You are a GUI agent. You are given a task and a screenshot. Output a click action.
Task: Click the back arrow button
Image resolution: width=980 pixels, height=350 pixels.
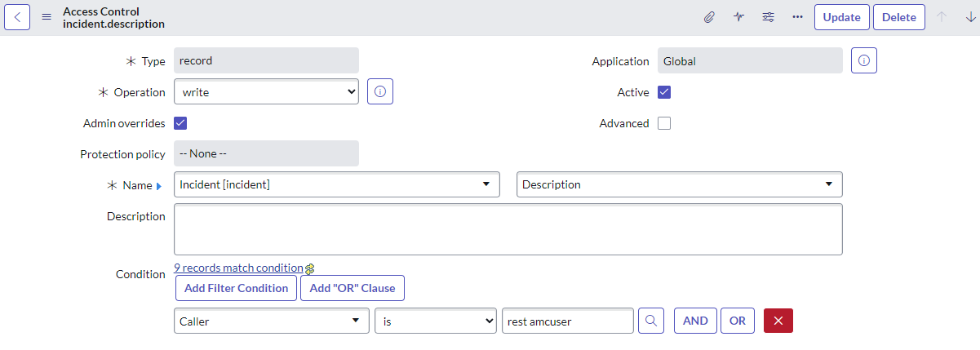tap(18, 17)
